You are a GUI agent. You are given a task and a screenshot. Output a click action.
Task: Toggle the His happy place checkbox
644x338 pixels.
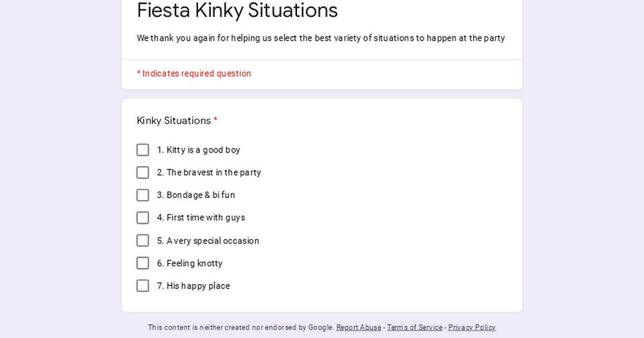[x=143, y=285]
